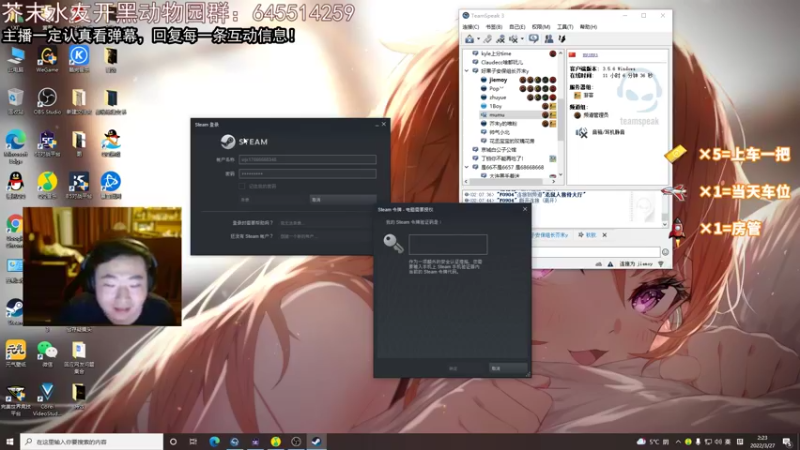Screen dimensions: 800x450
Task: Click TeamSpeak chat message input field
Action: click(x=596, y=252)
